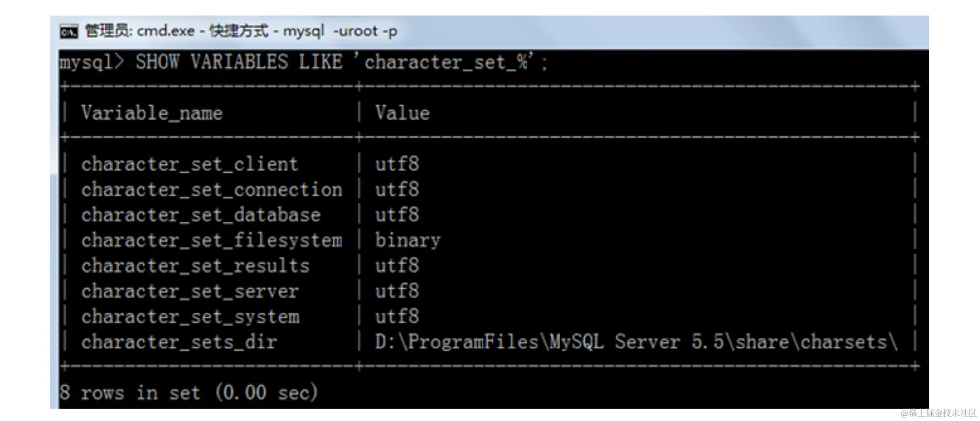
Task: Click the character_set_filesystem variable name
Action: pyautogui.click(x=212, y=241)
